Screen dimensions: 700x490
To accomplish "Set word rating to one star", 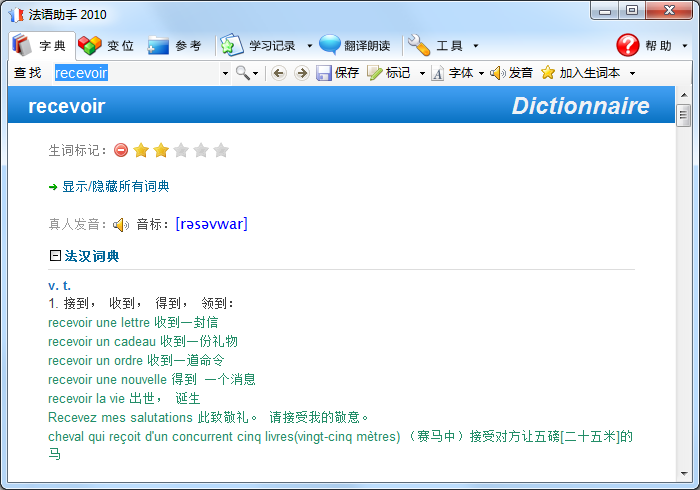I will tap(141, 150).
